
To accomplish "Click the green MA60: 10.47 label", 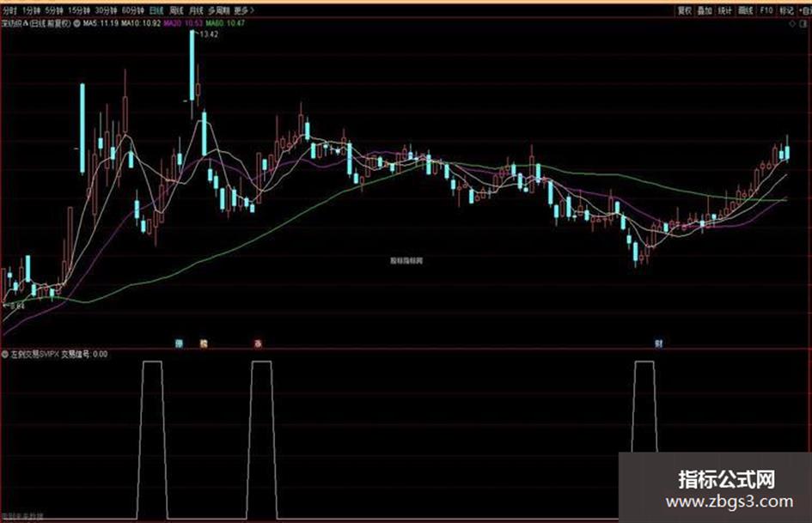I will point(225,23).
